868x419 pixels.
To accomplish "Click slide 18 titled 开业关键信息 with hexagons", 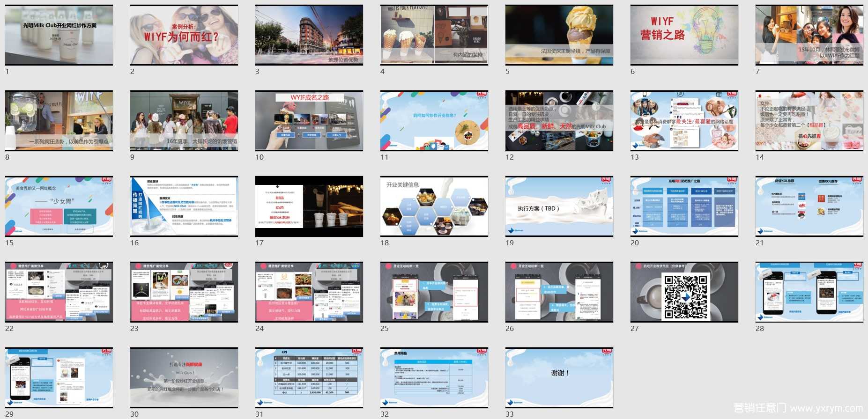I will coord(434,206).
